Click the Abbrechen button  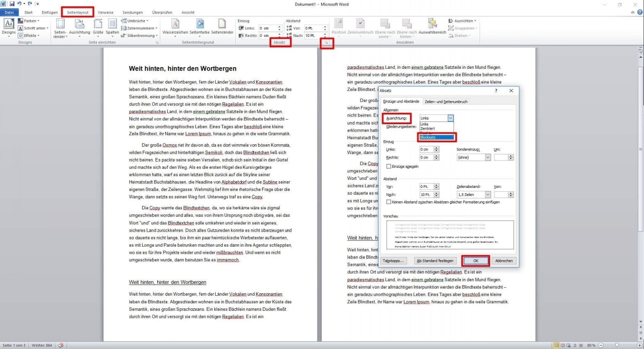coord(504,261)
